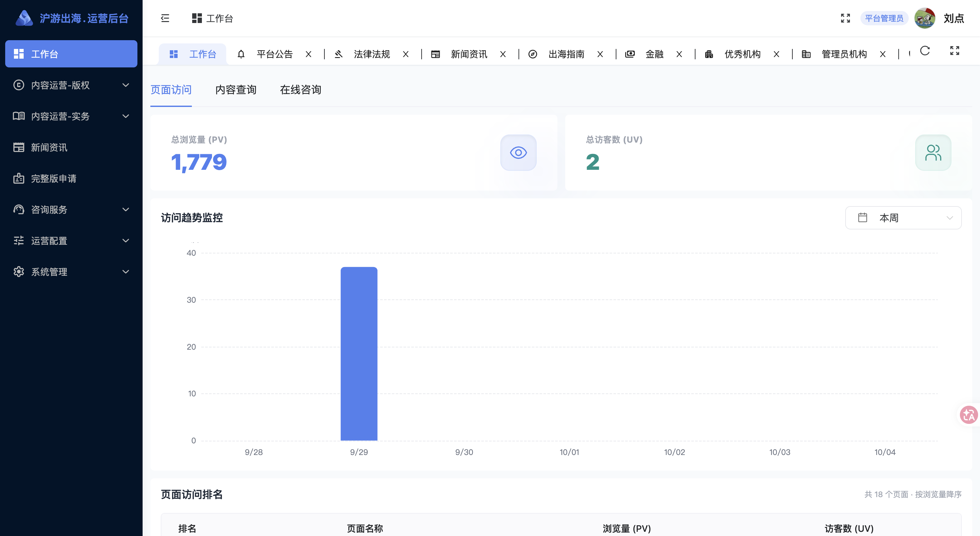
Task: Click the fullscreen icon next to 平台管理员
Action: pos(845,18)
